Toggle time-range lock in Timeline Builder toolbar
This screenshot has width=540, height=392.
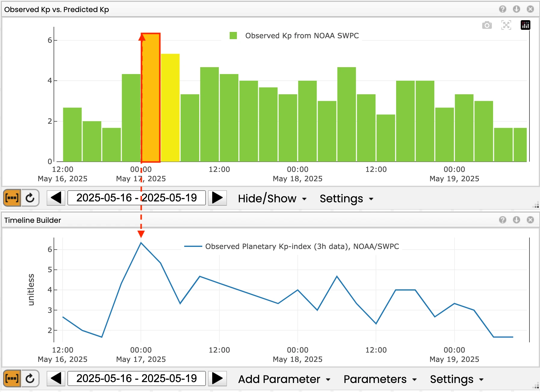coord(12,378)
